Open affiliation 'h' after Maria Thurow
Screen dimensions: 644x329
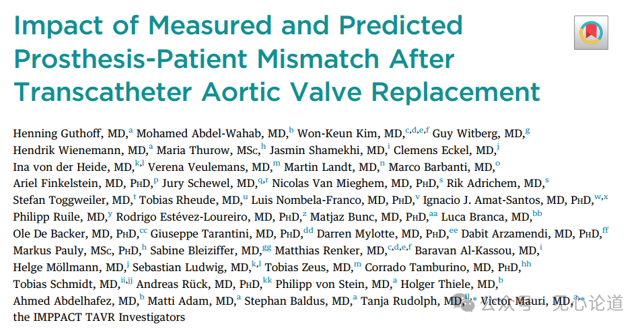[x=264, y=147]
